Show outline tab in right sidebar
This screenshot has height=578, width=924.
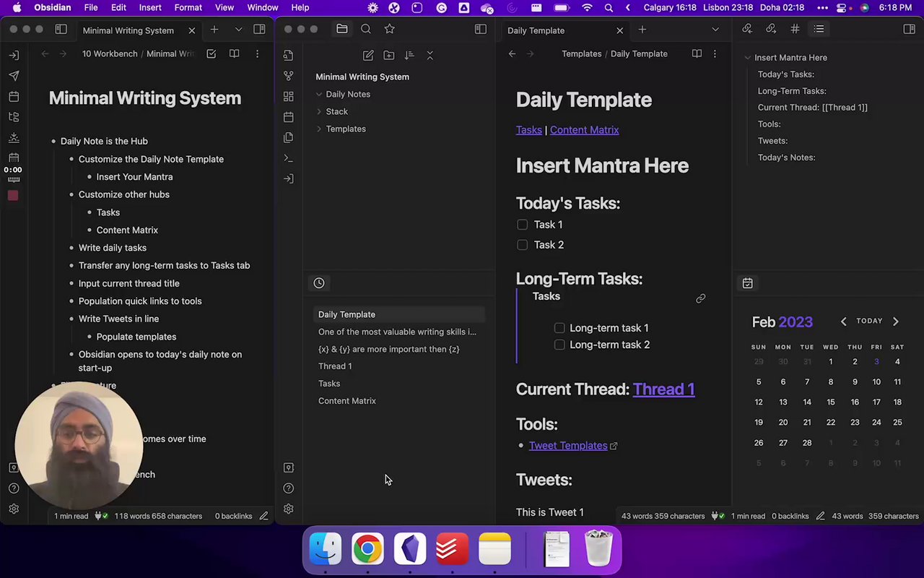819,29
